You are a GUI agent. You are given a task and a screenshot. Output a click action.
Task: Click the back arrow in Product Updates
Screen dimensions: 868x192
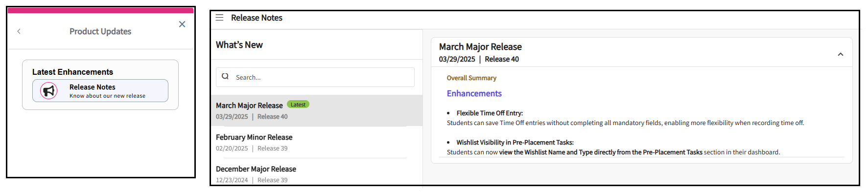tap(19, 31)
